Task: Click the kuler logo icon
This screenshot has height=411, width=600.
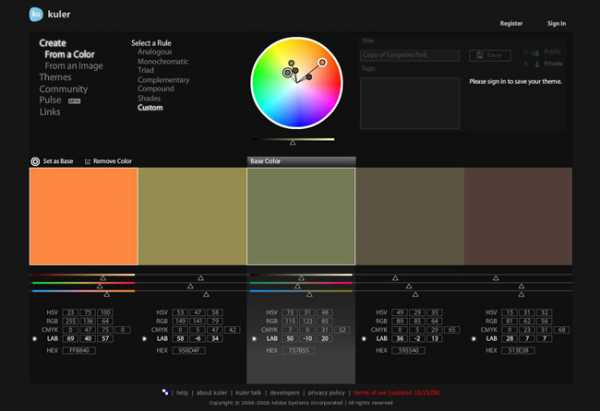Action: [x=36, y=14]
